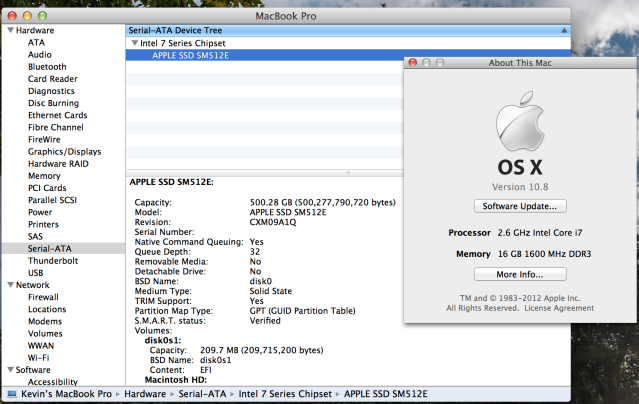Image resolution: width=639 pixels, height=404 pixels.
Task: Choose FireWire in the Hardware list
Action: [x=44, y=139]
